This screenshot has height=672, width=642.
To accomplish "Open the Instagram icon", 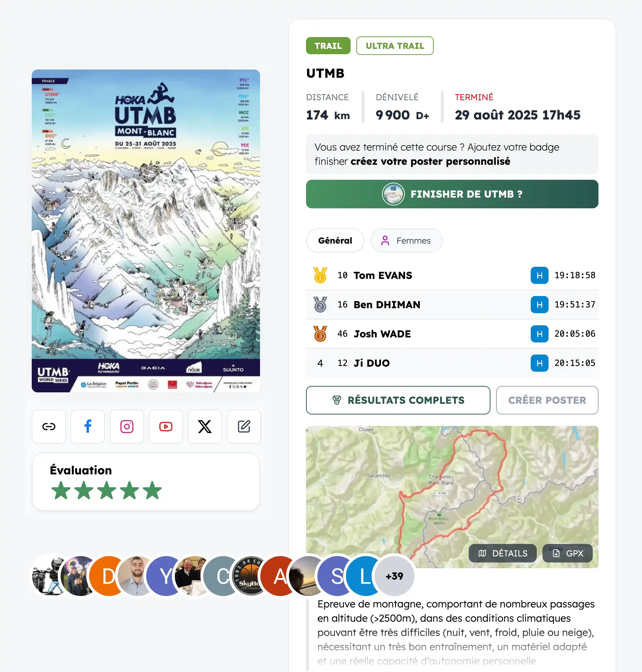I will tap(127, 427).
